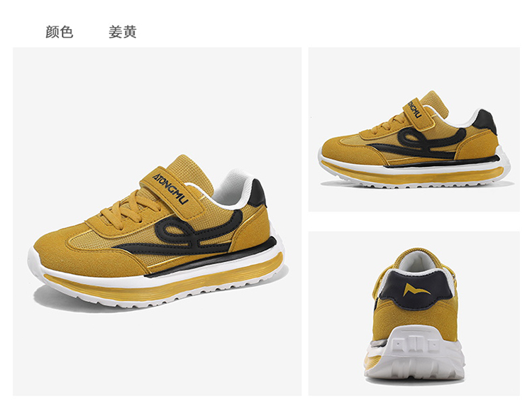Click the yellow midsole stripe on top-right shoe
Screen dimensions: 532x404
tap(411, 175)
